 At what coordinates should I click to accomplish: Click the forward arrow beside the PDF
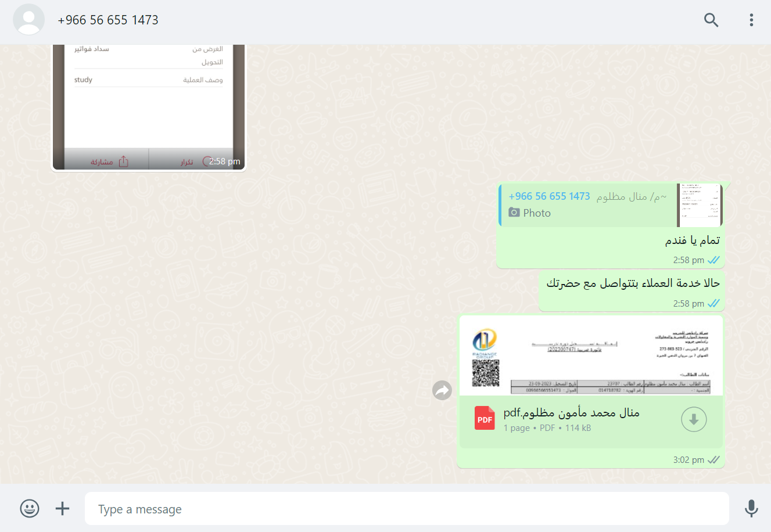click(442, 390)
